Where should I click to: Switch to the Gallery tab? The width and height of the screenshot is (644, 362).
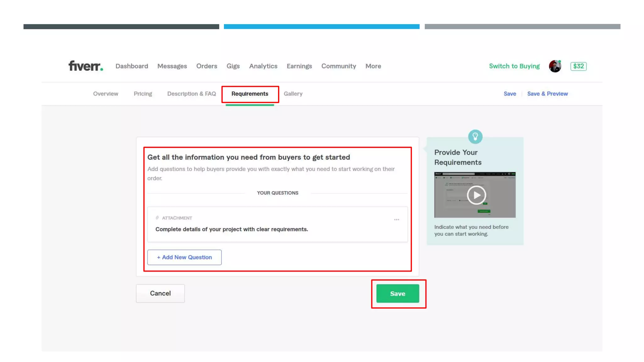(x=293, y=94)
